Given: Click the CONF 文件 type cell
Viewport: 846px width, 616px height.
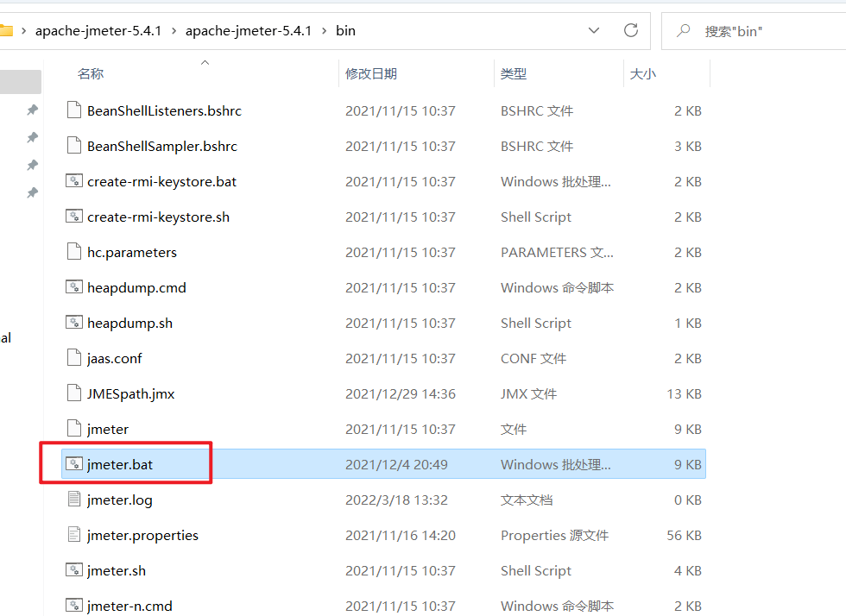Looking at the screenshot, I should (533, 359).
